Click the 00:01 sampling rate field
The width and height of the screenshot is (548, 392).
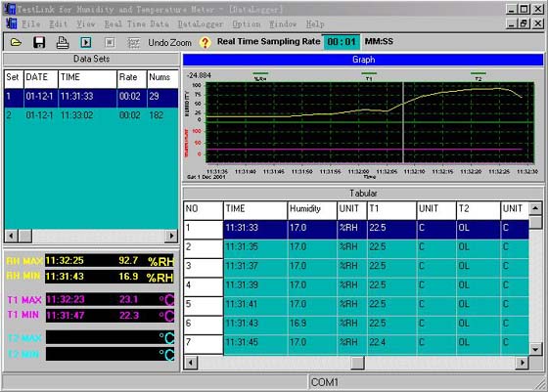click(342, 42)
